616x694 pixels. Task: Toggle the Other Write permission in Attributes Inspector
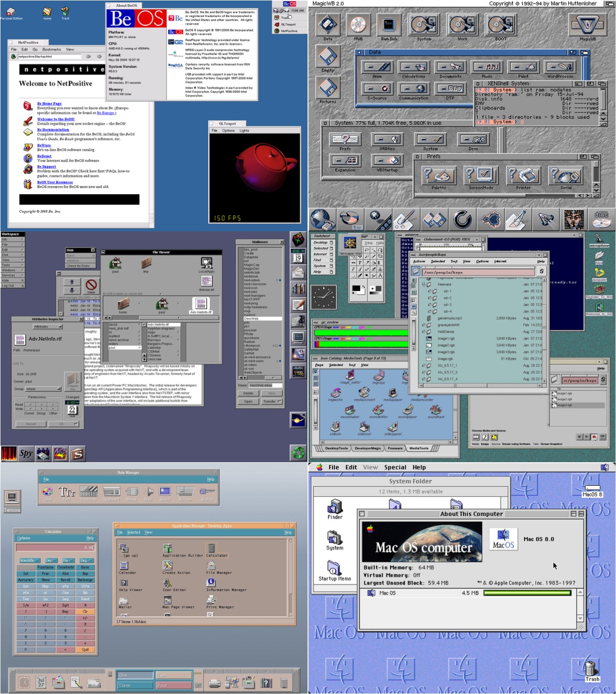tap(53, 409)
